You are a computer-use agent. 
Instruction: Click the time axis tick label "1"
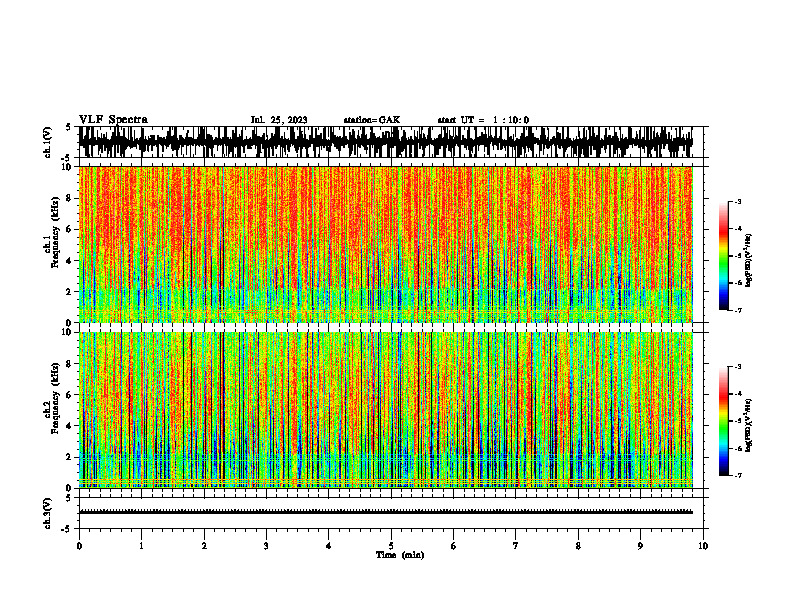[x=141, y=546]
